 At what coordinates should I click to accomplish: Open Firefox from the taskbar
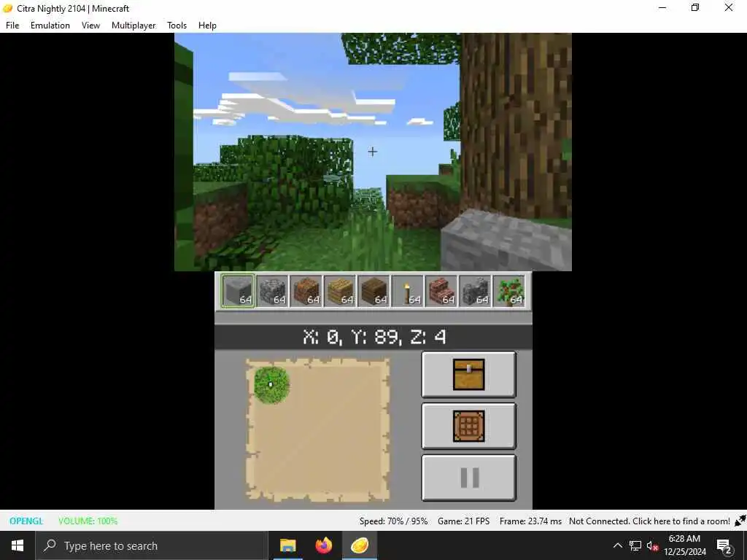click(x=323, y=545)
